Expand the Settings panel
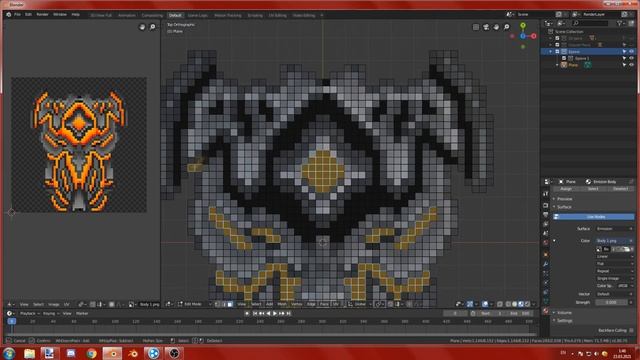Screen dimensions: 640x360 tap(564, 321)
